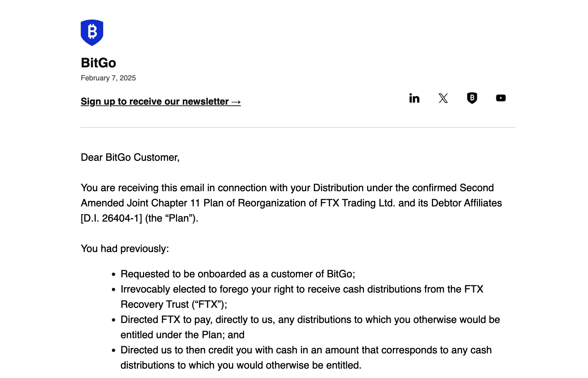Click the line "You had previously:"

coord(125,249)
